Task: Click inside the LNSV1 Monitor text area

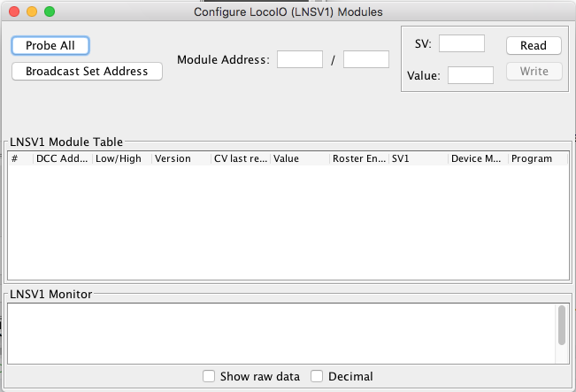Action: (x=281, y=334)
